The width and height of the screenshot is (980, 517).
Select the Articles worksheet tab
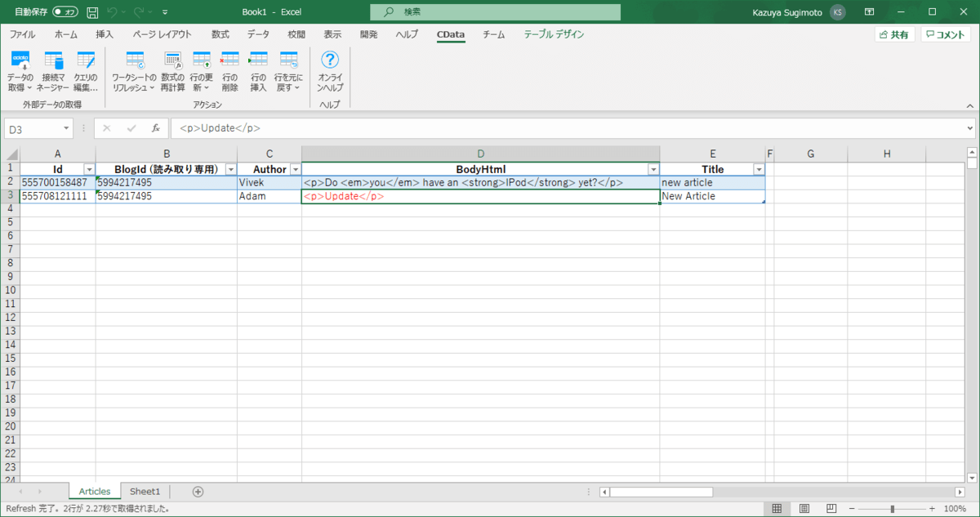(95, 492)
